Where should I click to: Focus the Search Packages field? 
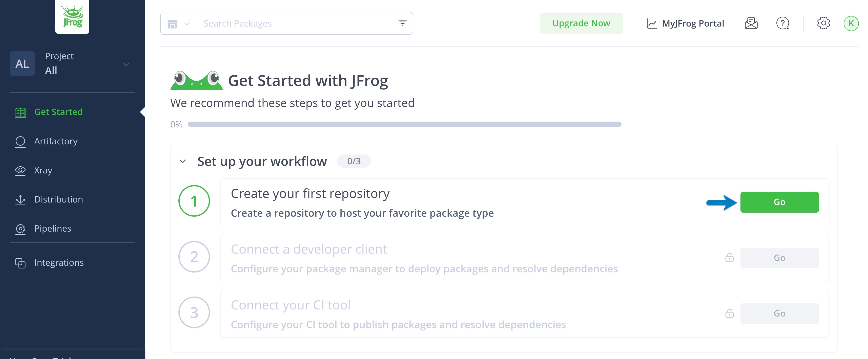(297, 24)
